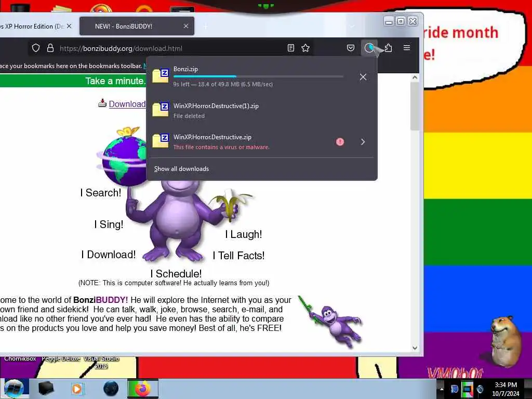Click the WinXP.Horror.Destructive(1).zip file icon

click(x=161, y=109)
